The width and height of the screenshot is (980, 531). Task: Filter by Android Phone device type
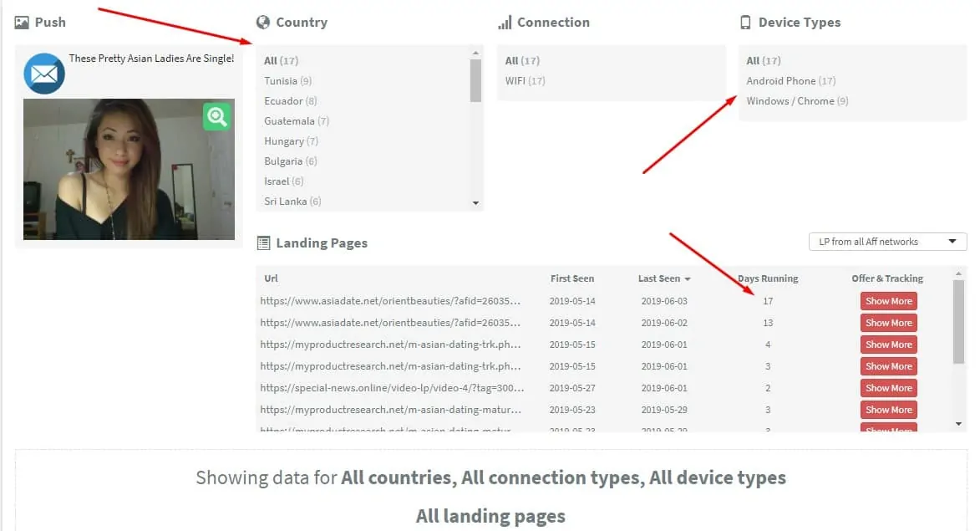click(x=780, y=81)
